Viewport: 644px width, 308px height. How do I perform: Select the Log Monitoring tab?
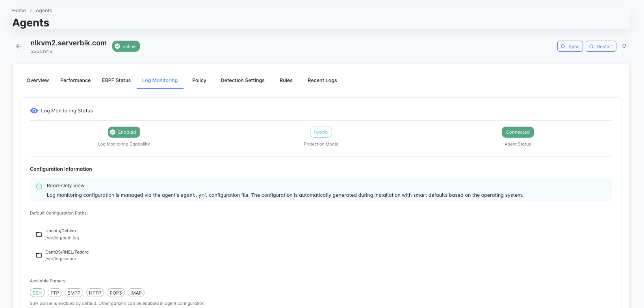tap(160, 80)
